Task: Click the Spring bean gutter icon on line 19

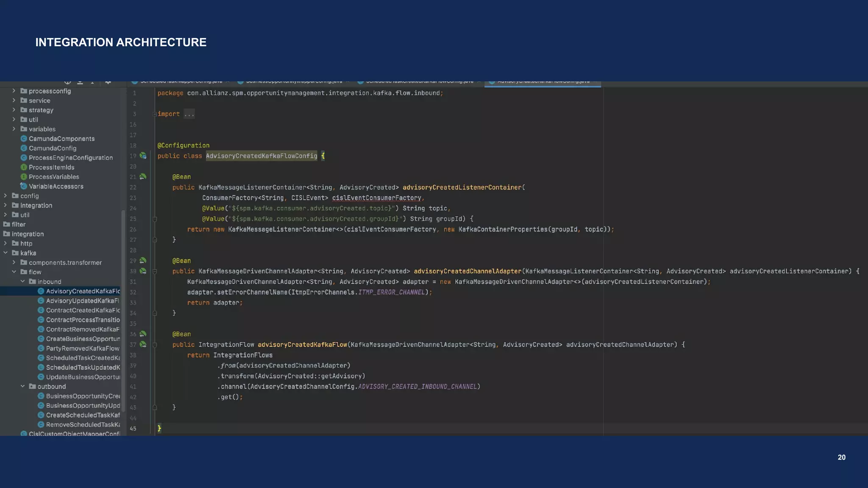Action: 143,156
